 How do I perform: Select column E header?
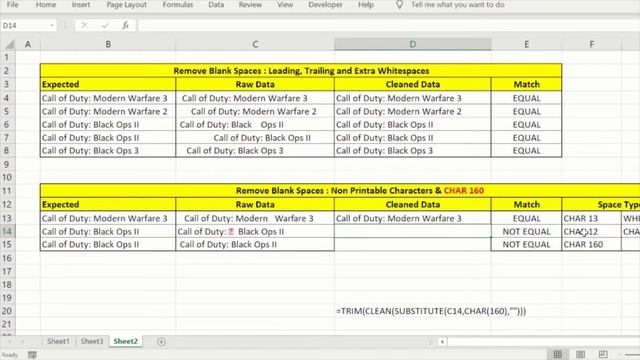526,44
